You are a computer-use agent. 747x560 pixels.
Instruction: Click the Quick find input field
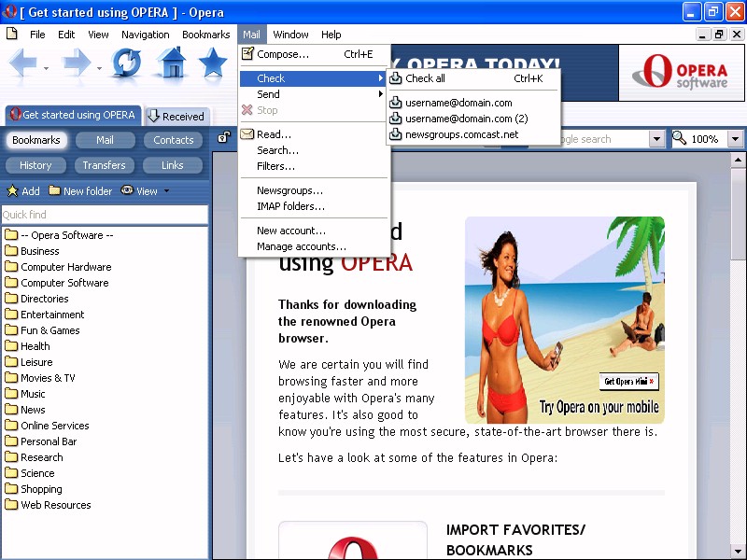[105, 215]
